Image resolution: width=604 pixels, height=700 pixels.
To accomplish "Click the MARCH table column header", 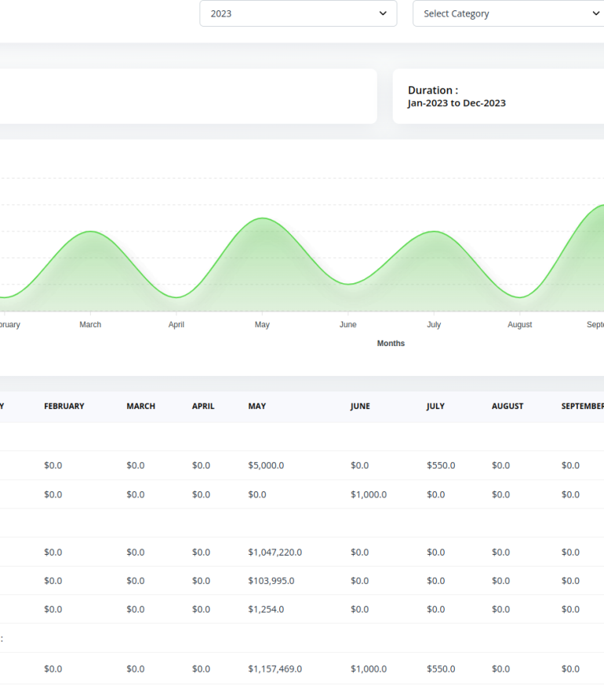I will (x=141, y=407).
